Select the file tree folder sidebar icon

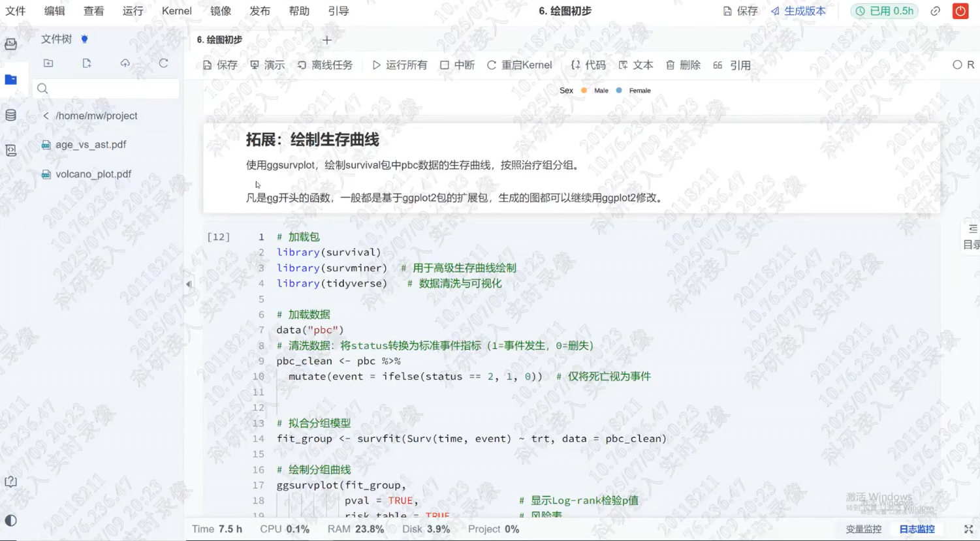(11, 80)
